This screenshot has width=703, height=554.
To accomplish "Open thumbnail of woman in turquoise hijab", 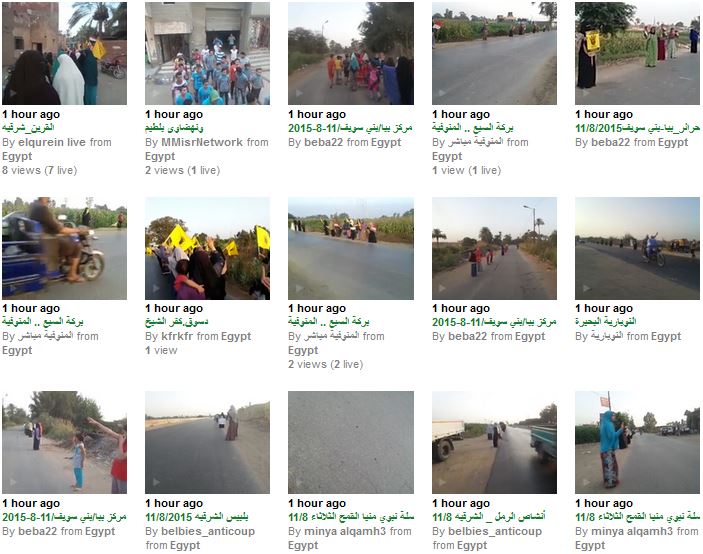I will (638, 442).
